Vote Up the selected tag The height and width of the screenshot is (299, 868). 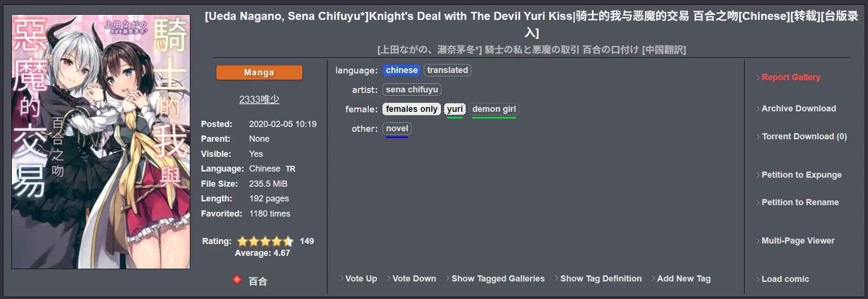361,279
